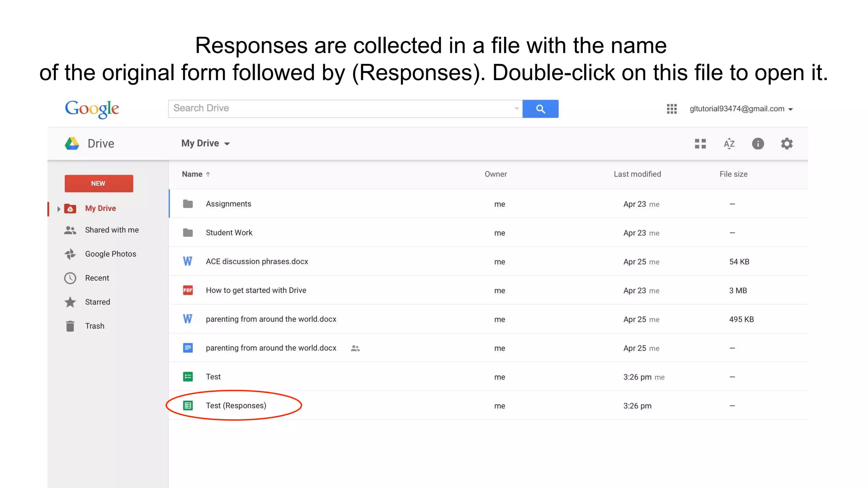This screenshot has width=868, height=488.
Task: Click the 3 MB file size
Action: click(738, 291)
